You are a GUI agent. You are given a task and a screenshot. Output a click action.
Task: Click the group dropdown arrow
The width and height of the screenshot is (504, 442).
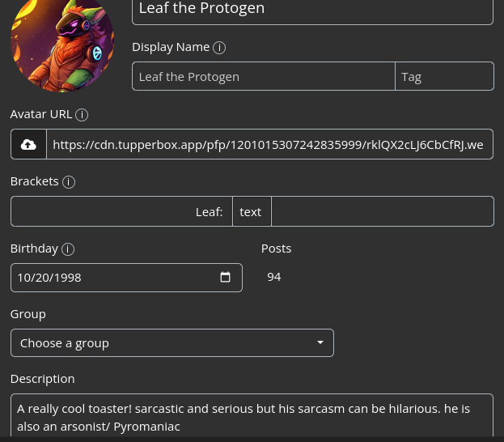click(320, 342)
